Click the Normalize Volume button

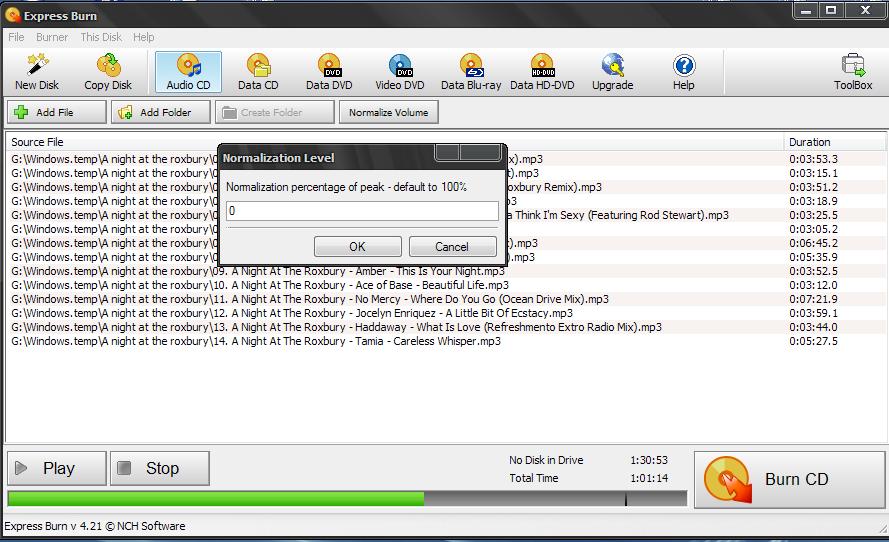pos(388,112)
